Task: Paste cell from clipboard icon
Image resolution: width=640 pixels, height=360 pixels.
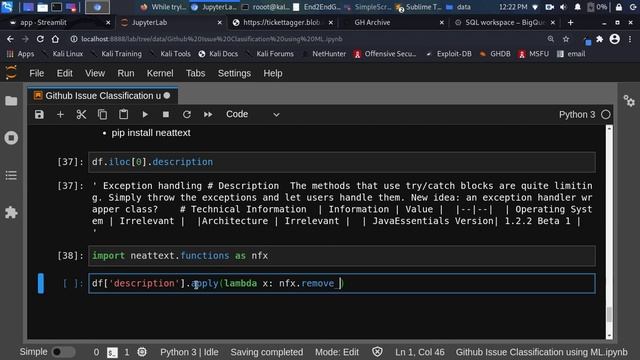Action: (124, 115)
